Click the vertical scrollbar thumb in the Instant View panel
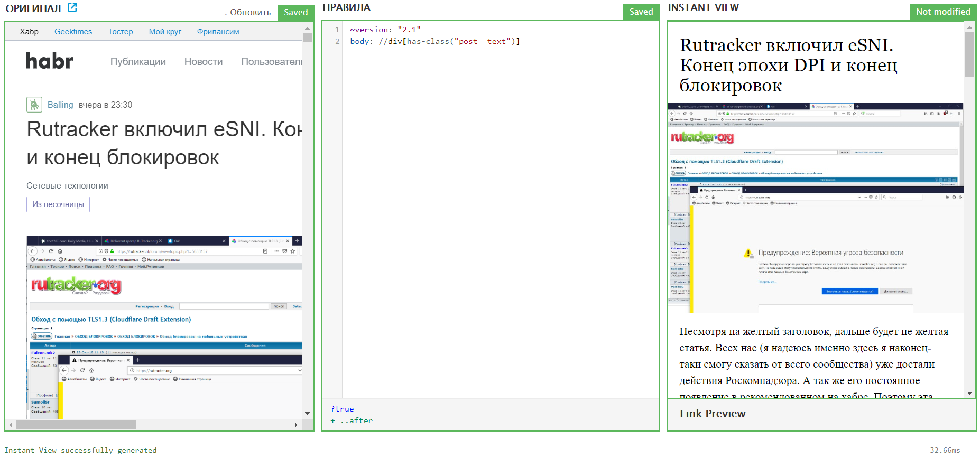The height and width of the screenshot is (458, 980). (969, 54)
